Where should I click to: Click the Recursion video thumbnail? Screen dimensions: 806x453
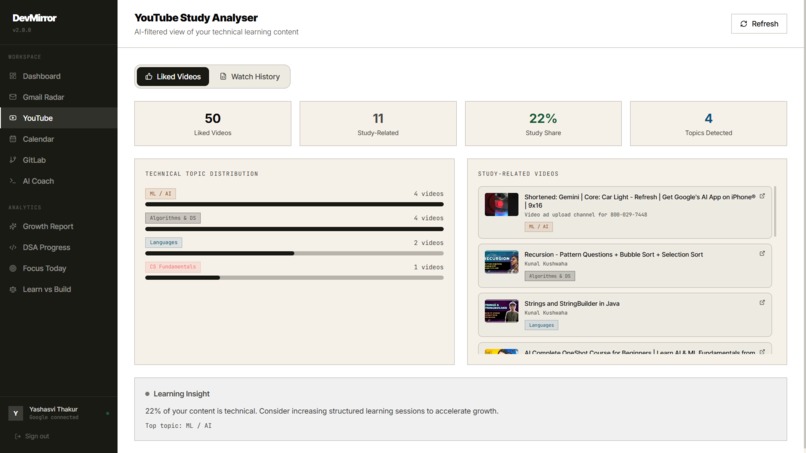tap(501, 262)
